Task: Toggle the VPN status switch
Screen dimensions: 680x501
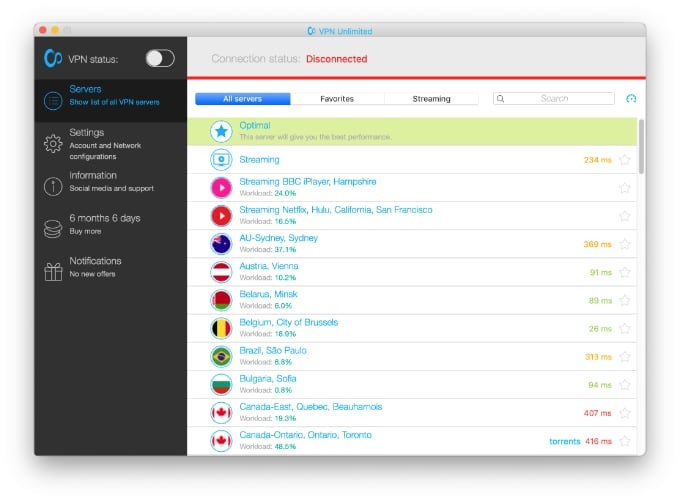Action: click(x=160, y=59)
